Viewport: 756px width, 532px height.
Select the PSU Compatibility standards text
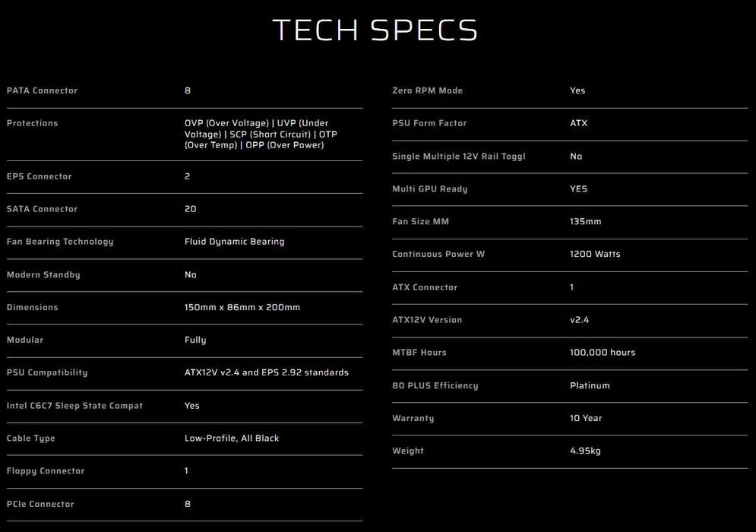pos(266,372)
